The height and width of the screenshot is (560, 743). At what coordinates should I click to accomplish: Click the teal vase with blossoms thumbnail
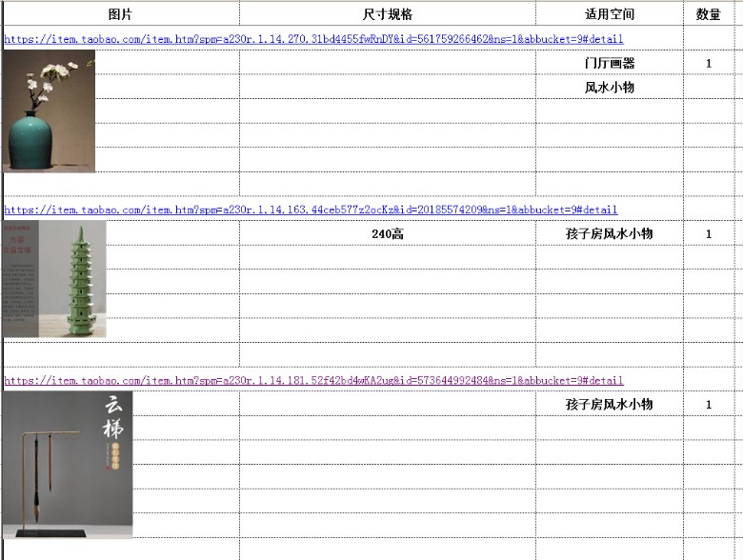[x=49, y=111]
